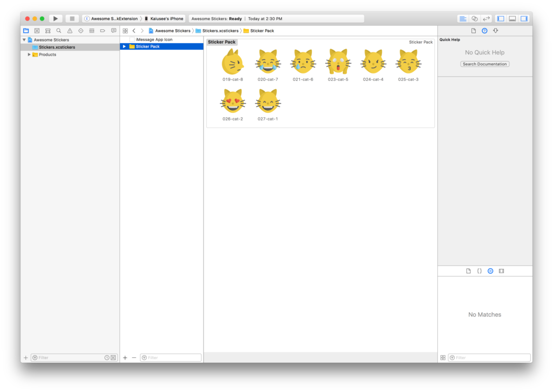Open the related items grid menu
Screen dimensions: 553x392
click(125, 31)
